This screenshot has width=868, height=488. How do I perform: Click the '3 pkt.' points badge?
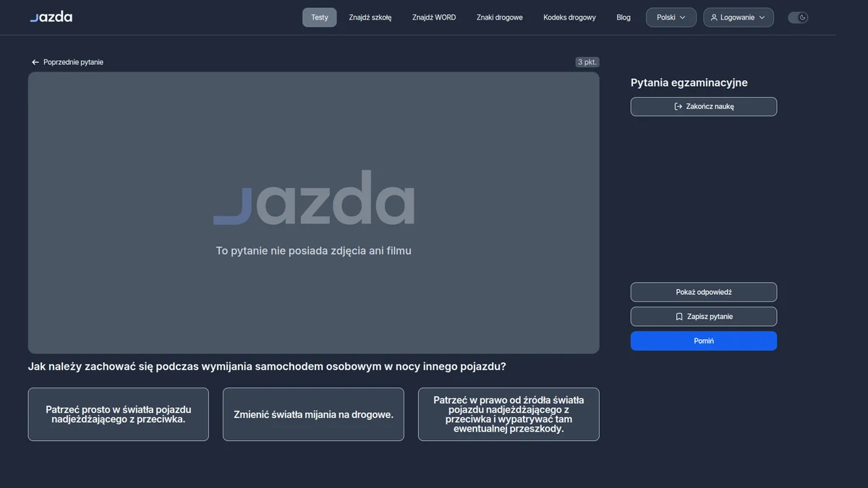587,62
